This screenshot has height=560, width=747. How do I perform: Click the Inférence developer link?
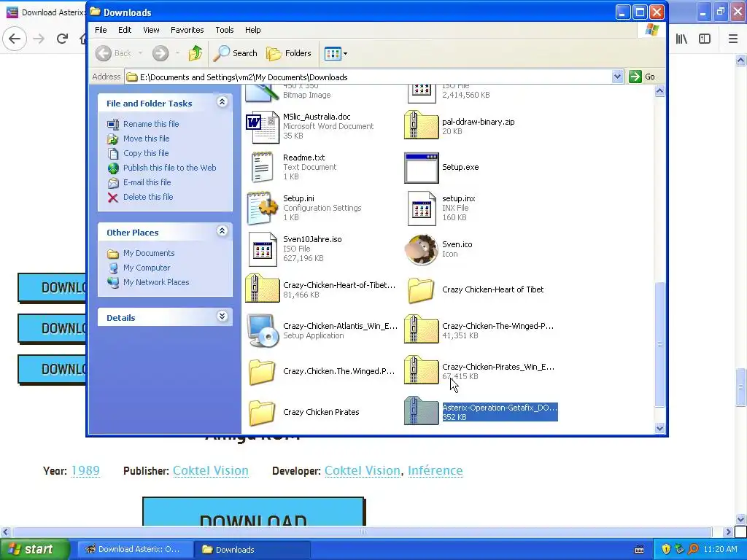click(435, 470)
